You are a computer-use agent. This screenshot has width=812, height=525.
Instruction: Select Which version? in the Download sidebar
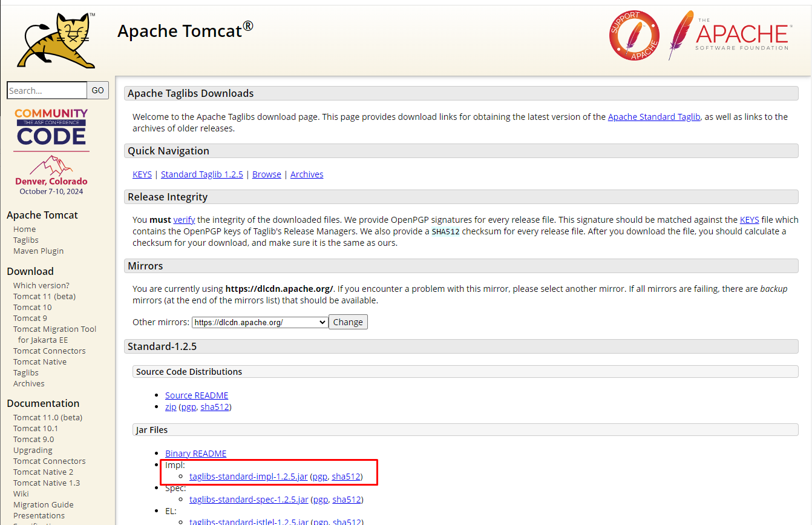tap(41, 285)
